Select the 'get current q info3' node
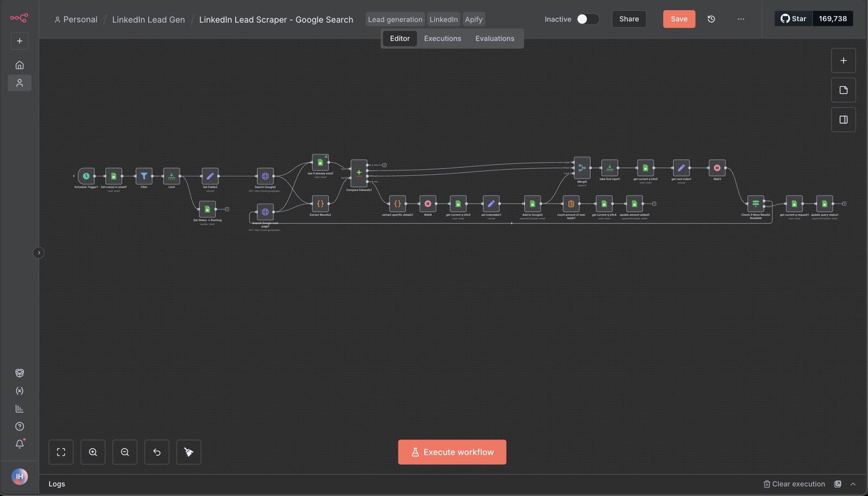The image size is (868, 496). (x=458, y=204)
